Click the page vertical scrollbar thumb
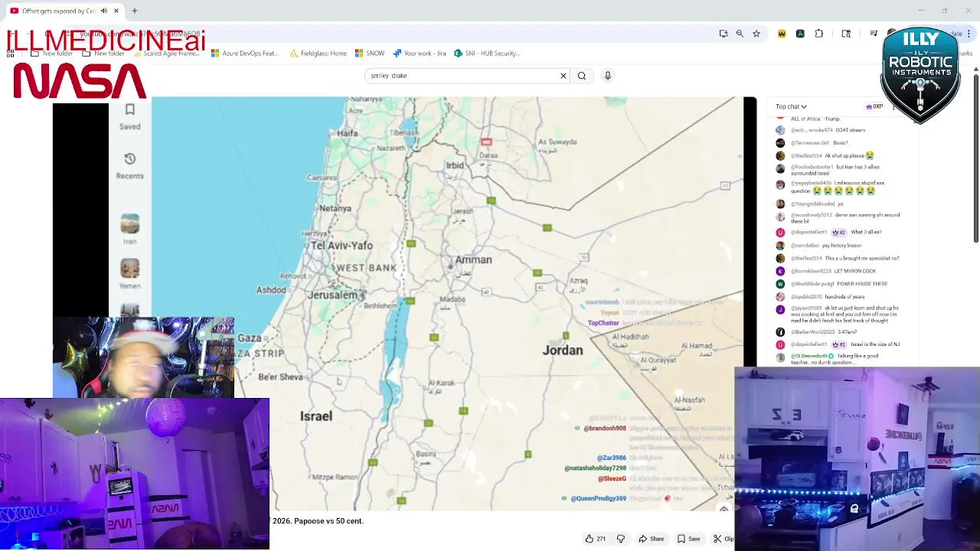 click(976, 158)
